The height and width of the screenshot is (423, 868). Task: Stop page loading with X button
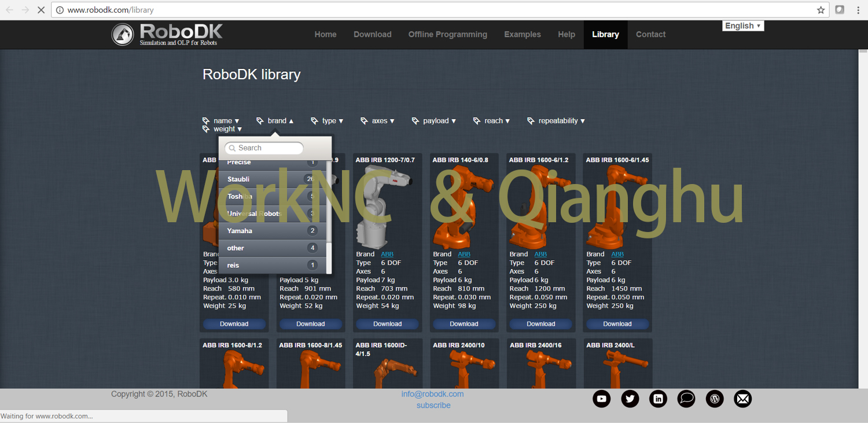[41, 10]
